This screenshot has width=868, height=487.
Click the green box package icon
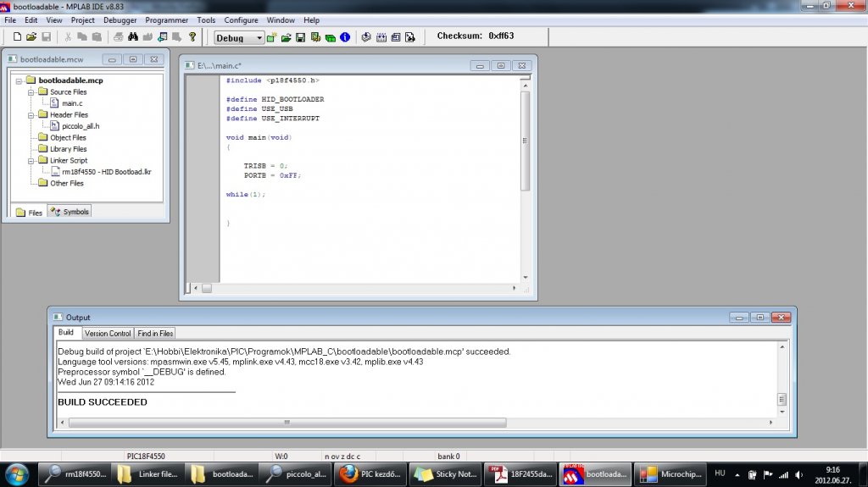[x=331, y=37]
